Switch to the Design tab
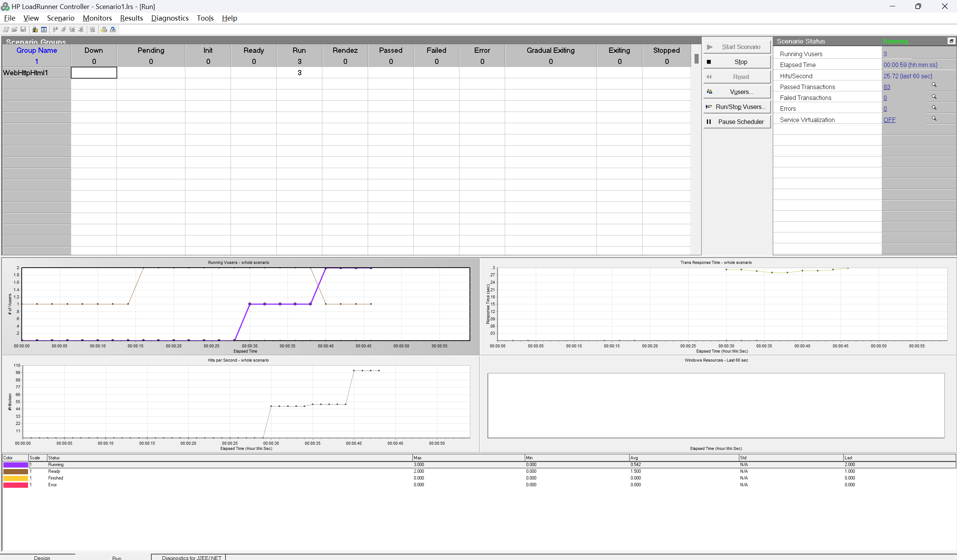The height and width of the screenshot is (560, 957). (x=42, y=557)
